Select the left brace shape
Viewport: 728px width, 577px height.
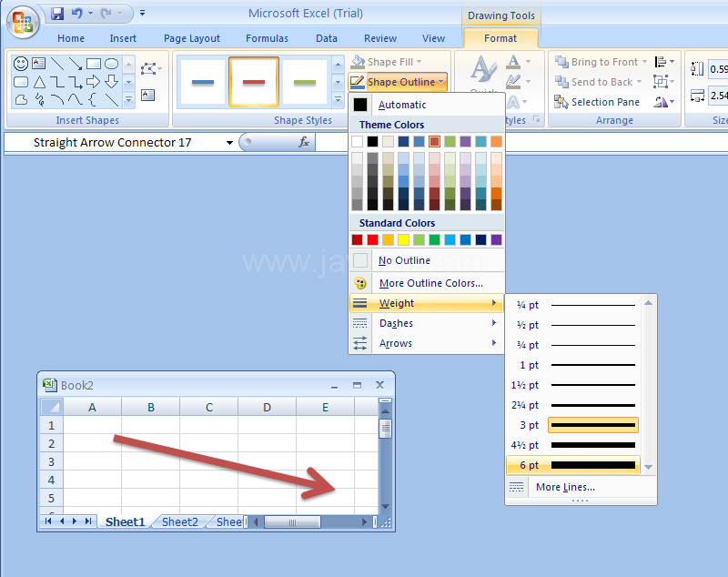(93, 99)
